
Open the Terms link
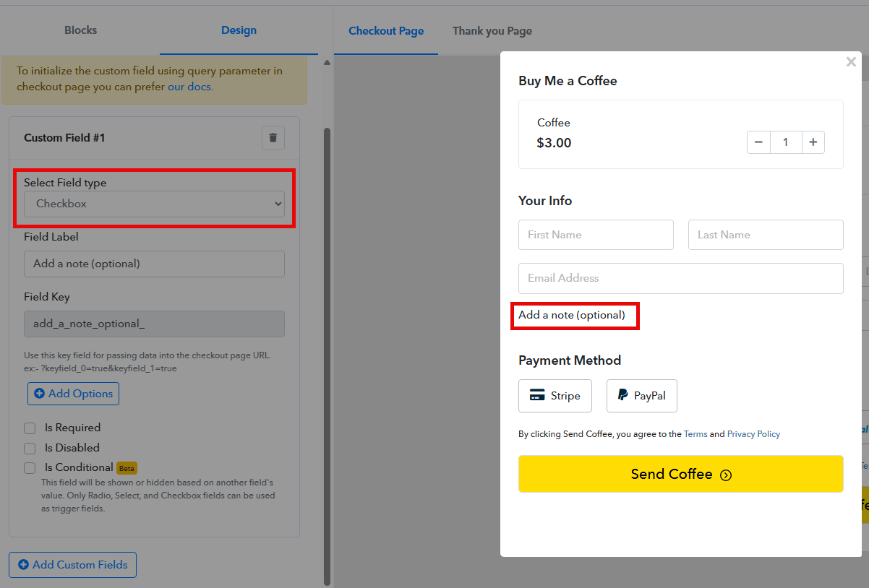695,434
